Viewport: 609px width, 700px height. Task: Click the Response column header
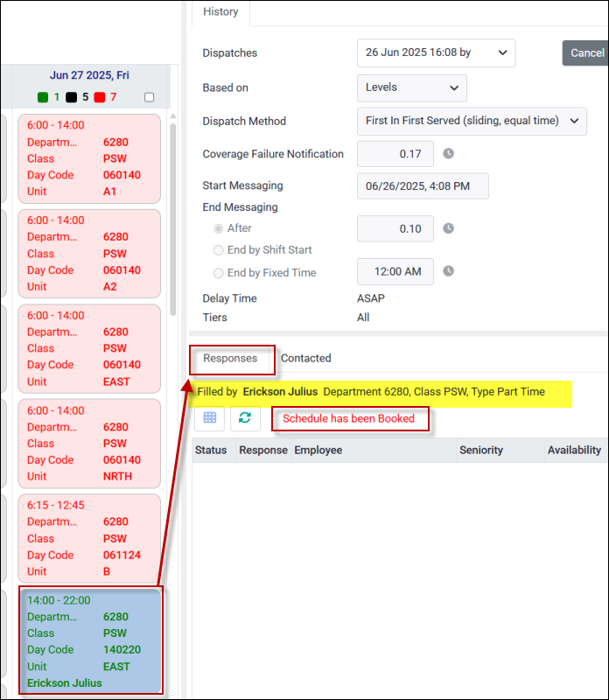point(263,450)
